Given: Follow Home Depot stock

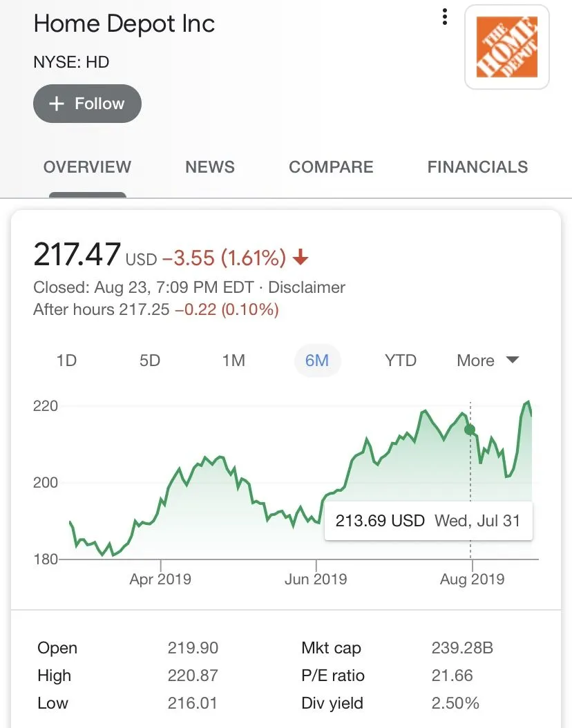Looking at the screenshot, I should [87, 104].
